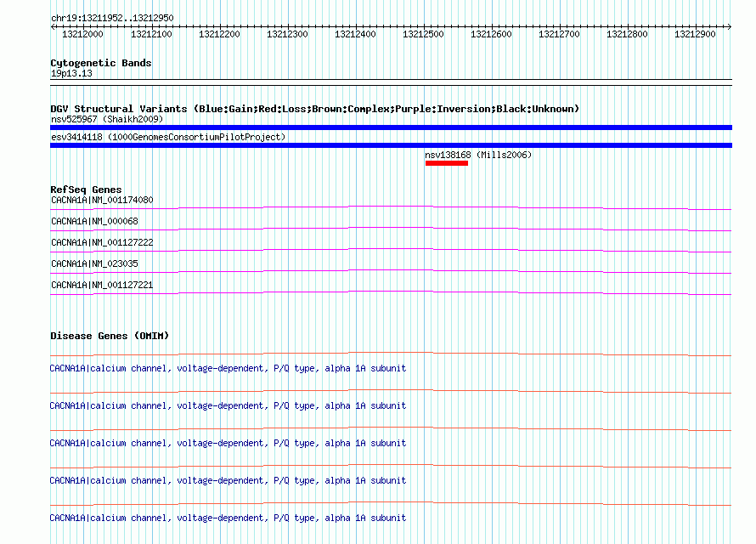The height and width of the screenshot is (544, 756).
Task: Click ruler position 13212800
Action: point(627,34)
